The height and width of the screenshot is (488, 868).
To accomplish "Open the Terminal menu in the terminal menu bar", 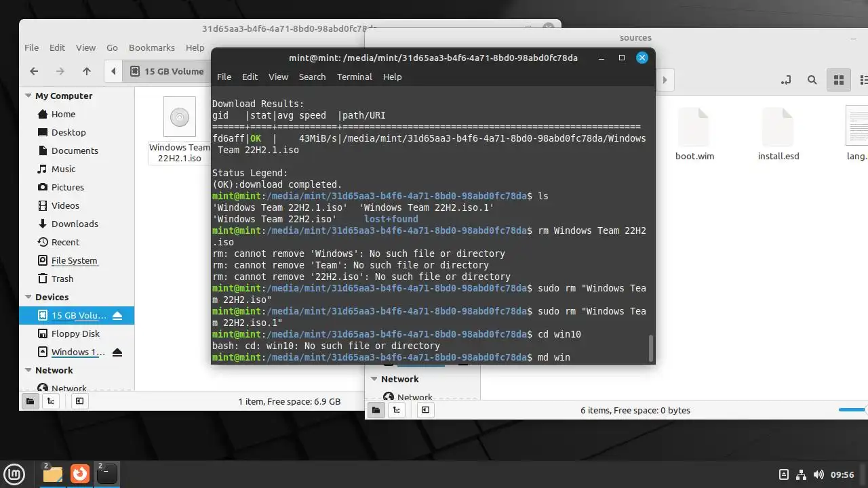I will tap(354, 77).
